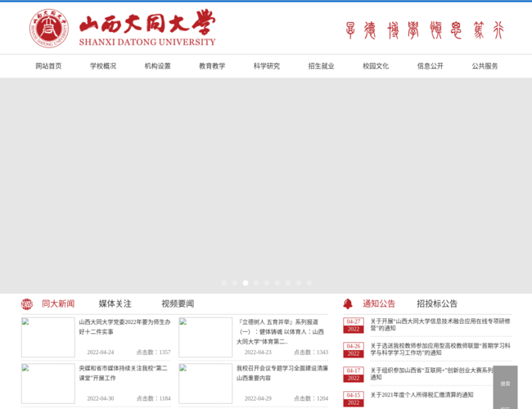Select the first carousel slide dot

point(224,283)
